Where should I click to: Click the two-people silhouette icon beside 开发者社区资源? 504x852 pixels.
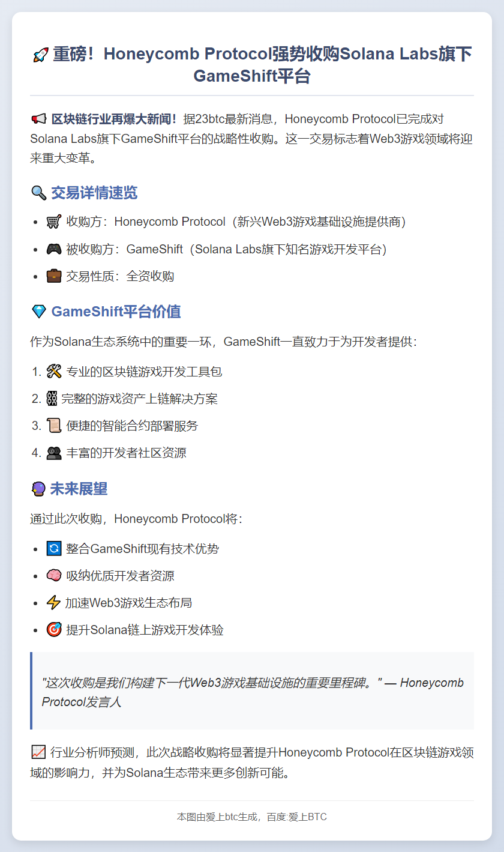[54, 453]
